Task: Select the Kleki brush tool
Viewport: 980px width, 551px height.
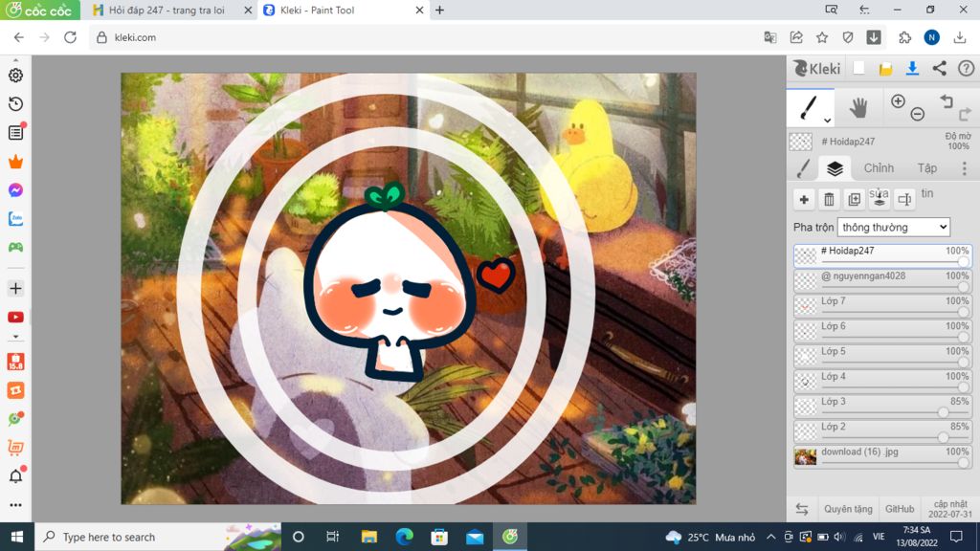Action: click(809, 107)
